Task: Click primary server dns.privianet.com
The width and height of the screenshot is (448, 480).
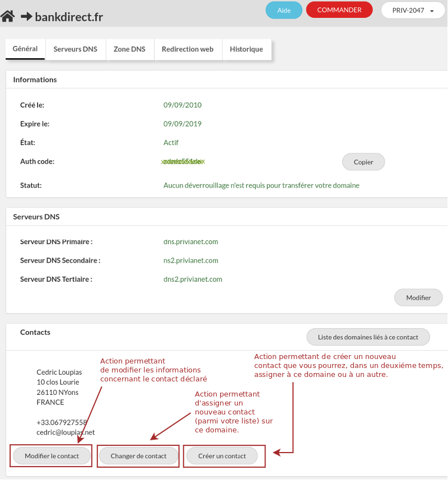Action: 190,241
